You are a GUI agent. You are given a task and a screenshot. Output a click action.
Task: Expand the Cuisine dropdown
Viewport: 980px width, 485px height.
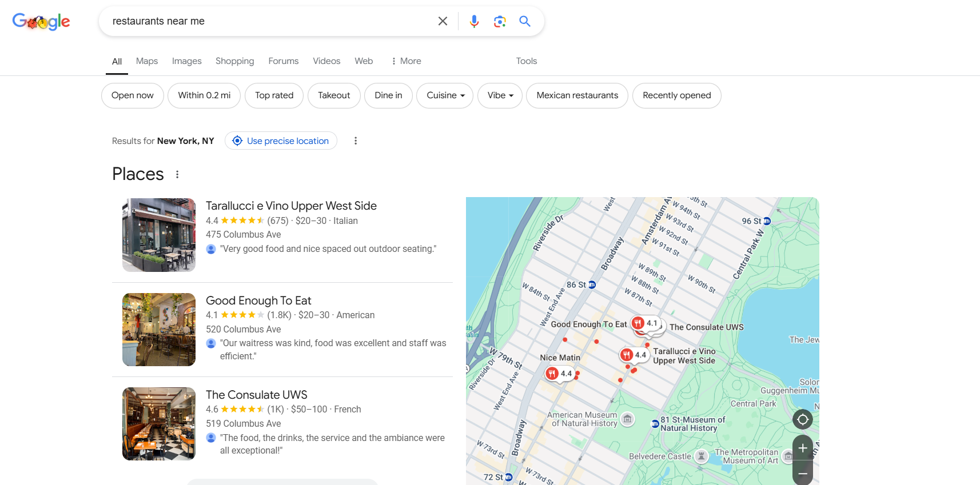[x=445, y=95]
